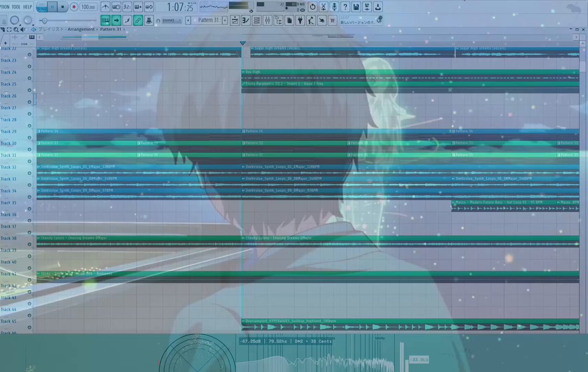Click the playlist zoom magnifier icon
The image size is (588, 372).
[x=16, y=29]
